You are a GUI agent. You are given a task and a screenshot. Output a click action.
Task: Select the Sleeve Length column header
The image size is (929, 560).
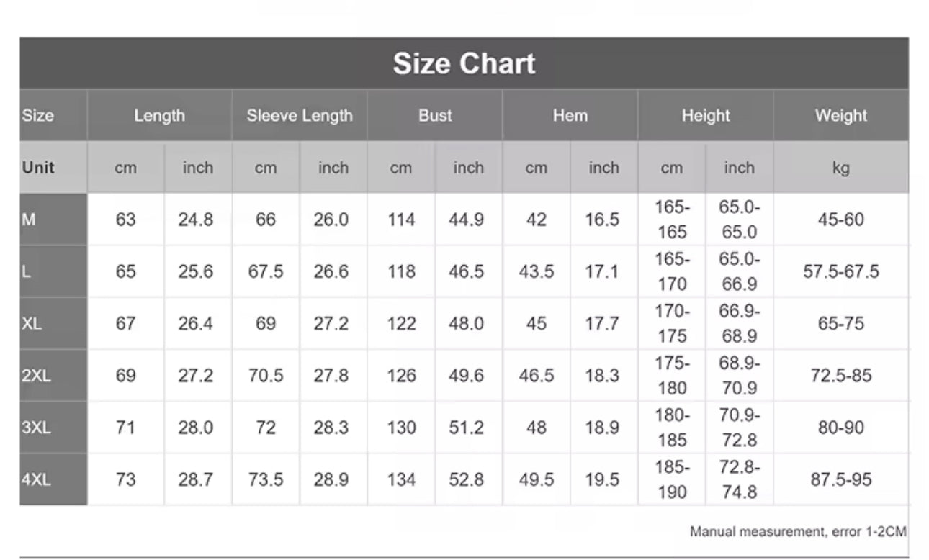[x=300, y=115]
